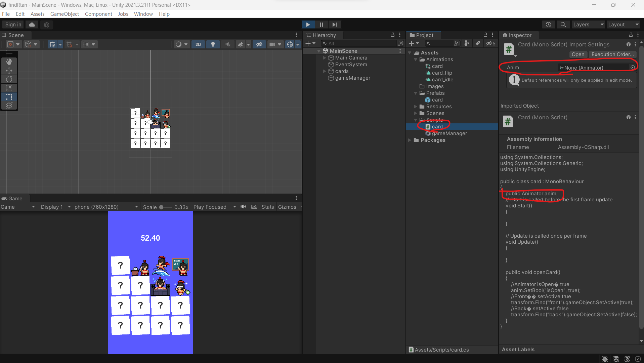Click the Pause playback button
Image resolution: width=644 pixels, height=363 pixels.
coord(321,25)
